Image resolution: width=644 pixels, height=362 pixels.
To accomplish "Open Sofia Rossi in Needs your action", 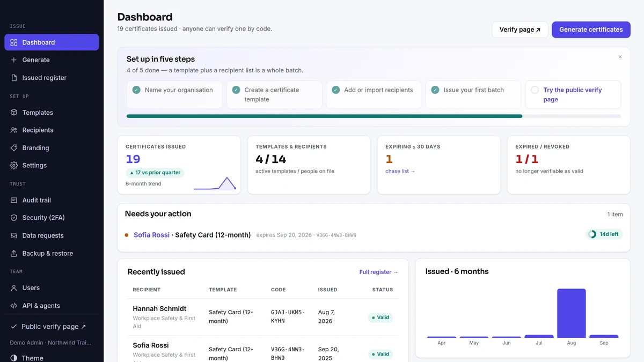I will pyautogui.click(x=151, y=235).
